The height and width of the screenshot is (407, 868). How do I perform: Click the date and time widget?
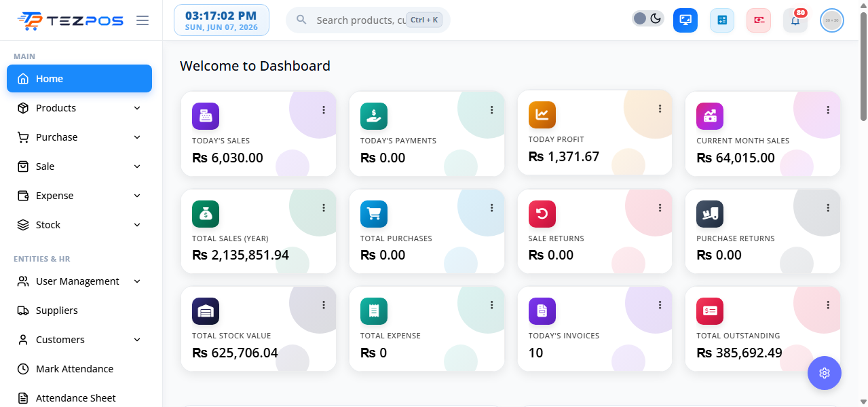pyautogui.click(x=221, y=20)
